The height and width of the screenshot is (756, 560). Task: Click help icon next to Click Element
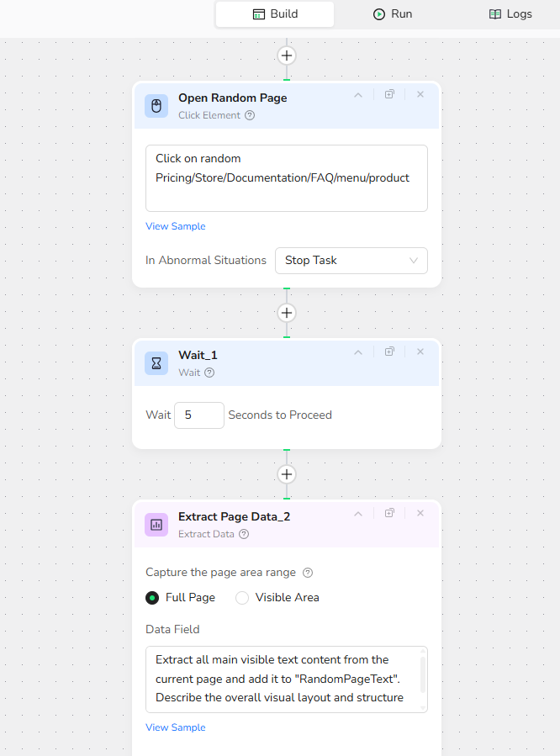click(250, 116)
